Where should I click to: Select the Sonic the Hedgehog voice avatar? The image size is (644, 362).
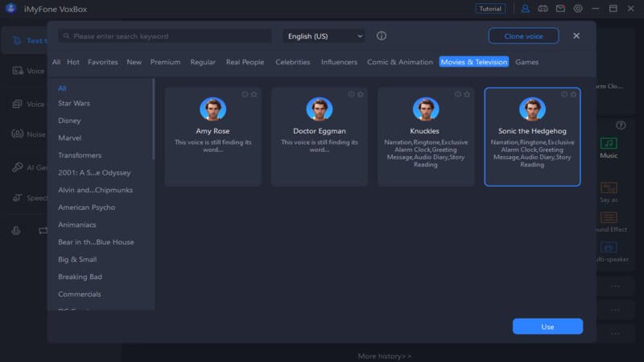532,109
